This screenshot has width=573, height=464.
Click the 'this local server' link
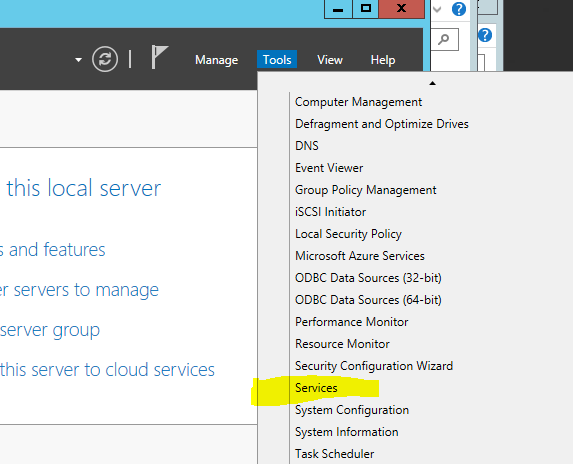coord(84,188)
